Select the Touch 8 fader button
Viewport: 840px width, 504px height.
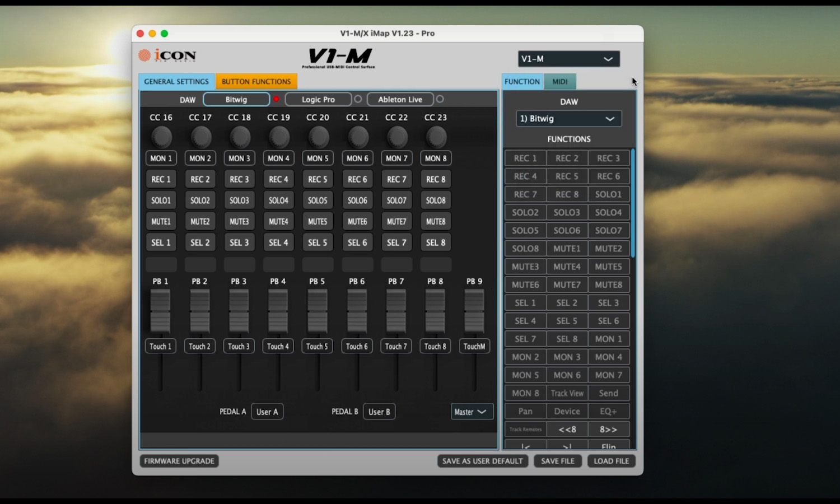(435, 346)
